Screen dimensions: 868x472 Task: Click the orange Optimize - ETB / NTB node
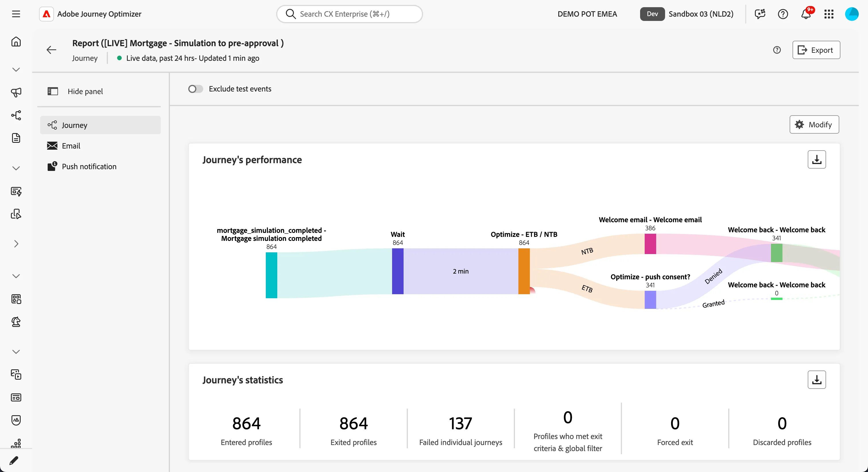click(x=524, y=271)
